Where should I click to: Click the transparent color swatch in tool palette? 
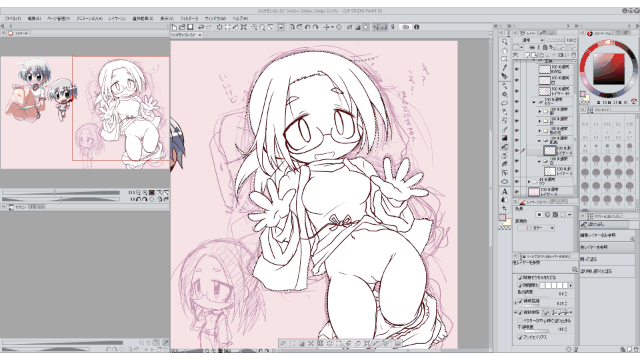[x=505, y=228]
